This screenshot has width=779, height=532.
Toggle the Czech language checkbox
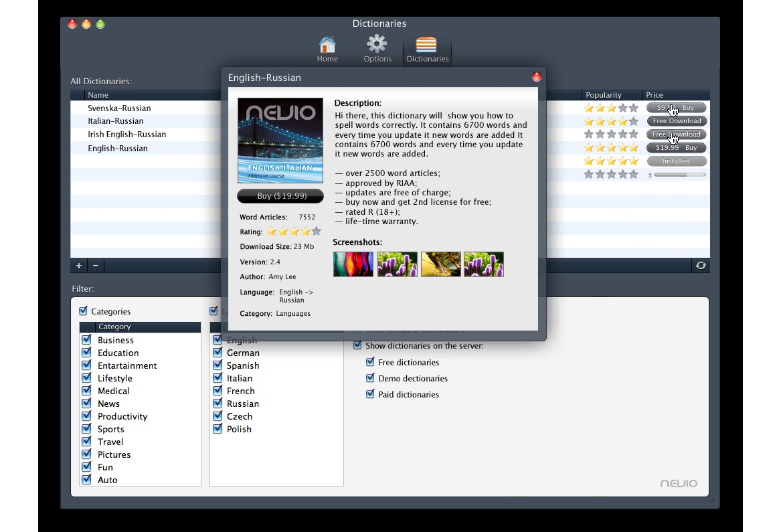tap(218, 416)
